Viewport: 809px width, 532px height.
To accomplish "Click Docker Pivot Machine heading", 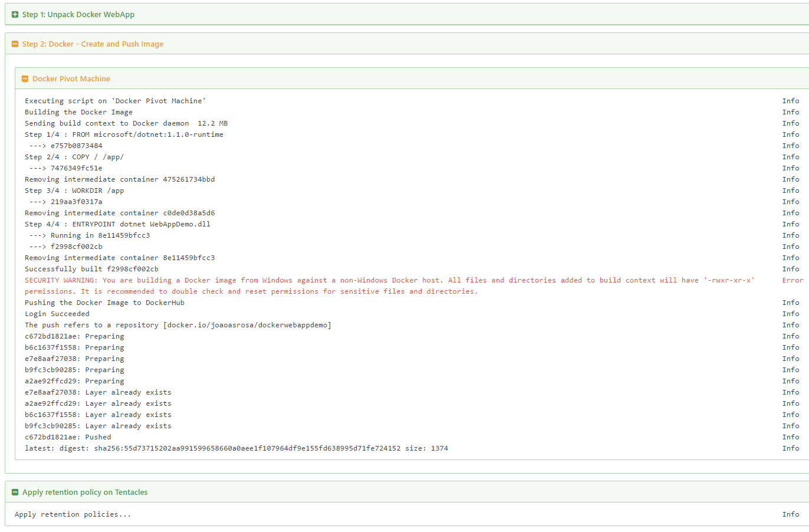I will pyautogui.click(x=71, y=79).
